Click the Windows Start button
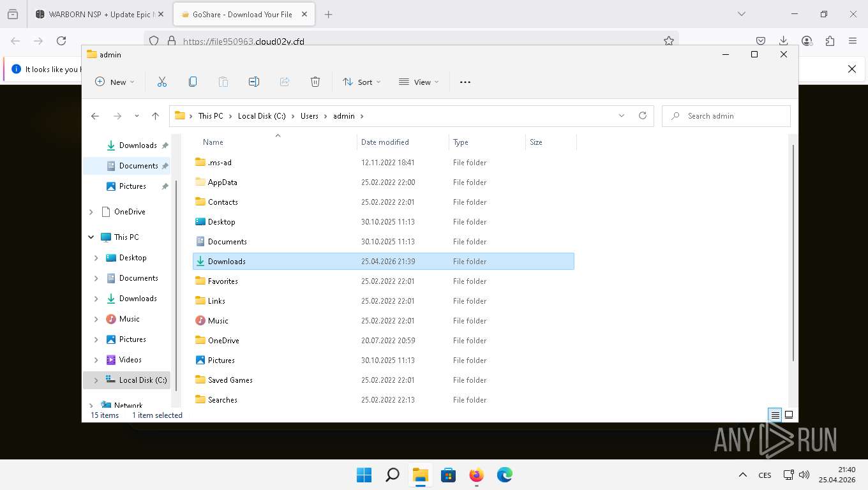 click(364, 475)
